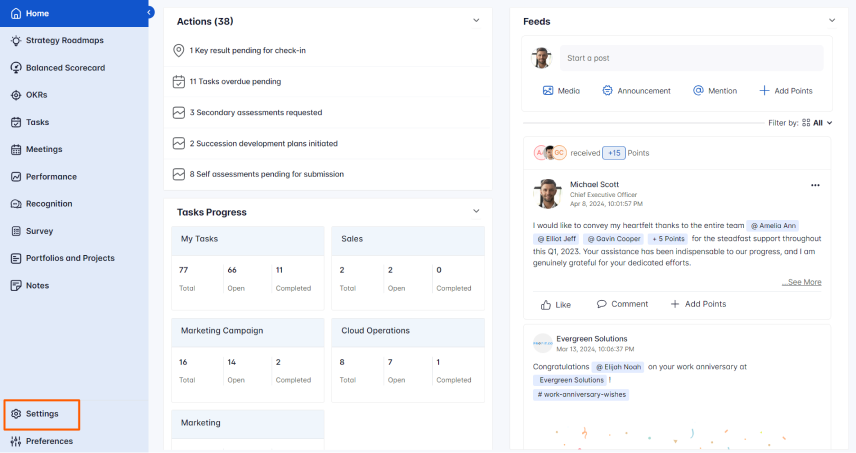The height and width of the screenshot is (453, 856).
Task: Click the # work-anniversary-wishes hashtag
Action: tap(581, 395)
